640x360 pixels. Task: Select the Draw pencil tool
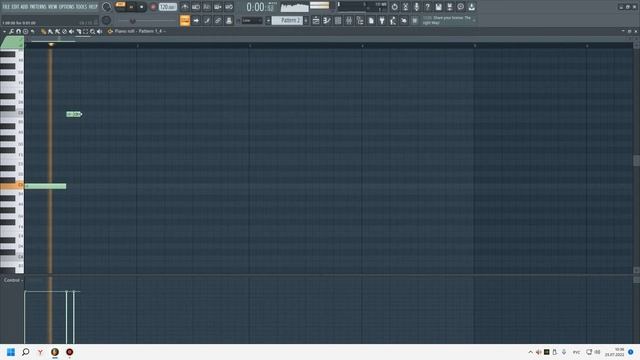click(43, 31)
